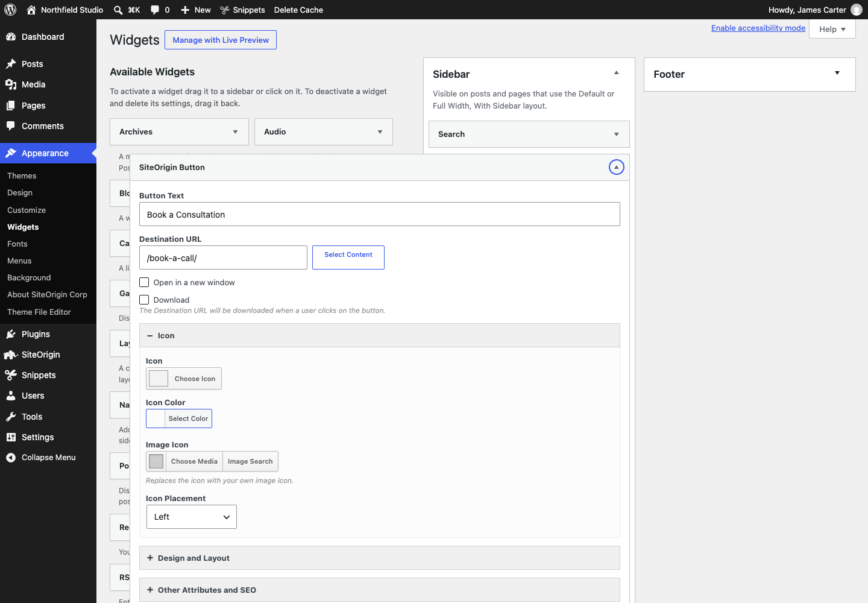The height and width of the screenshot is (603, 868).
Task: Click the SiteOrigin icon in sidebar
Action: [x=11, y=355]
